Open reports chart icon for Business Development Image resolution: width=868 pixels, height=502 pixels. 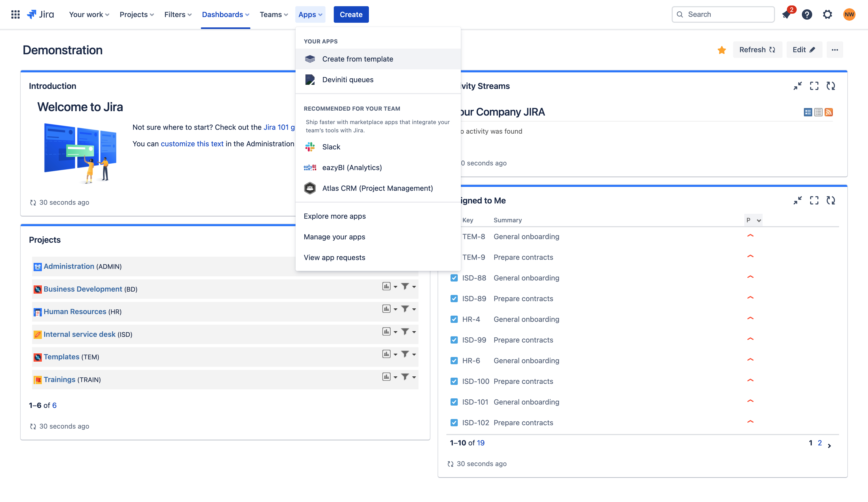[x=386, y=286]
